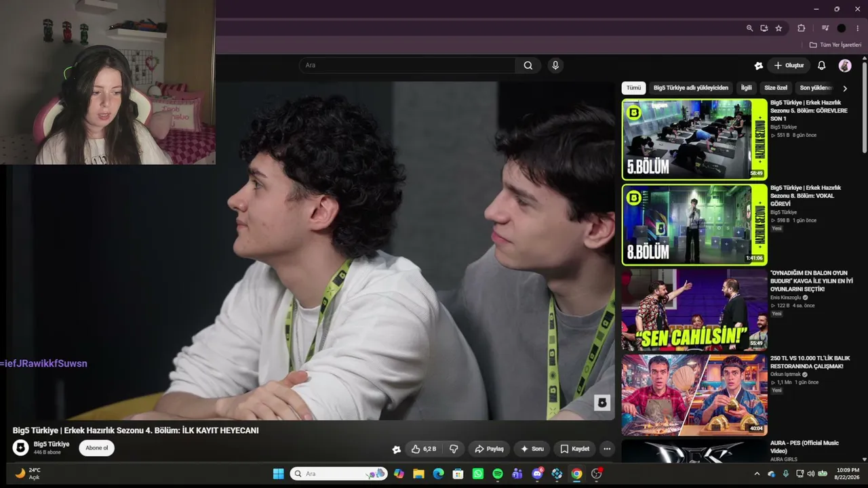Open volume control in system tray
Image resolution: width=868 pixels, height=488 pixels.
[x=810, y=474]
